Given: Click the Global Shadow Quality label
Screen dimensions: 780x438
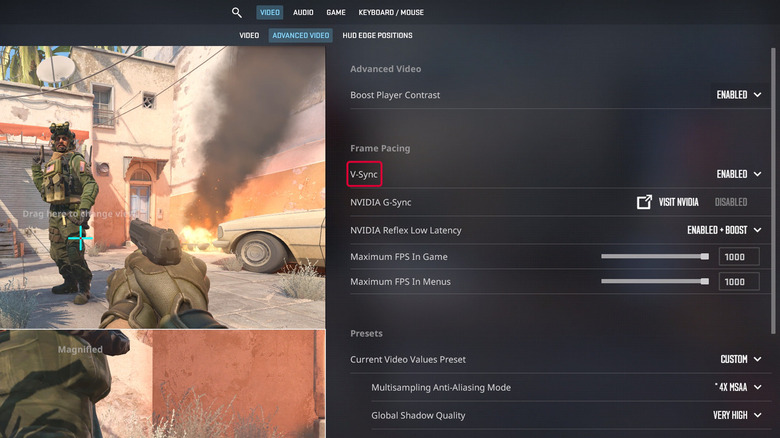Looking at the screenshot, I should tap(418, 415).
